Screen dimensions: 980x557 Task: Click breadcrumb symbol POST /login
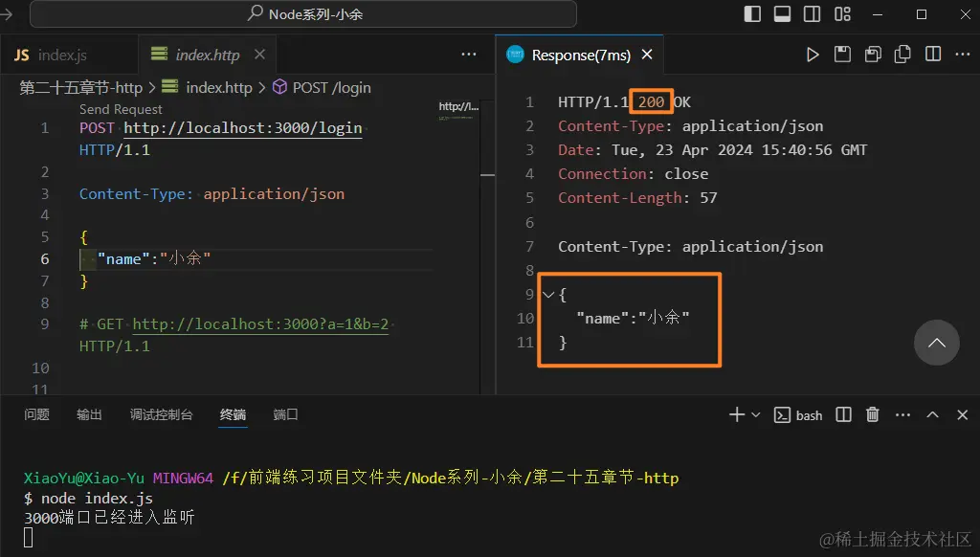331,87
